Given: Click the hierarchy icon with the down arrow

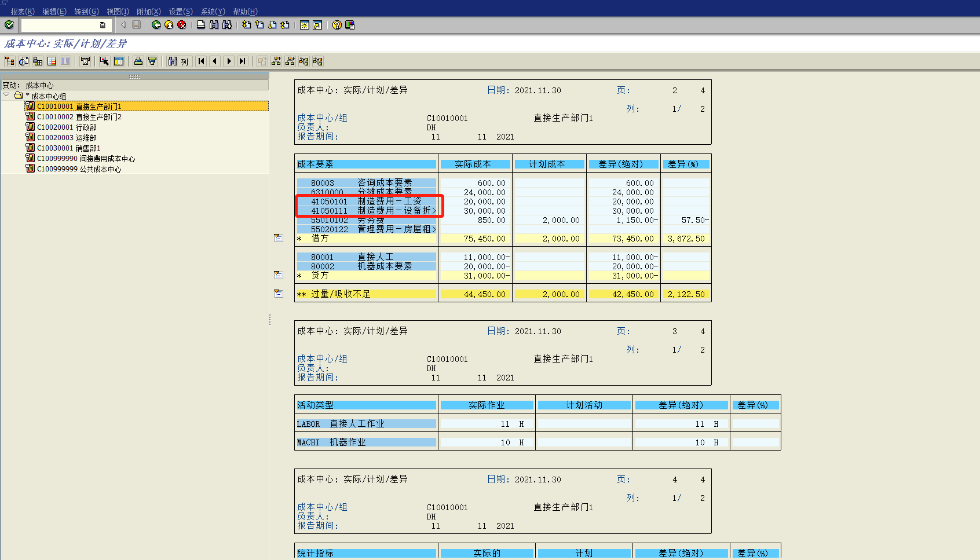Looking at the screenshot, I should pos(290,61).
